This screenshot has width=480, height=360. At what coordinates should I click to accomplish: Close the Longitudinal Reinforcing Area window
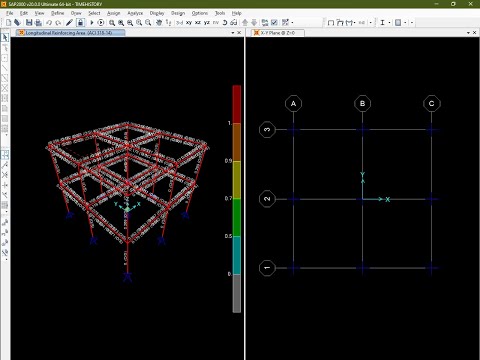tap(239, 33)
